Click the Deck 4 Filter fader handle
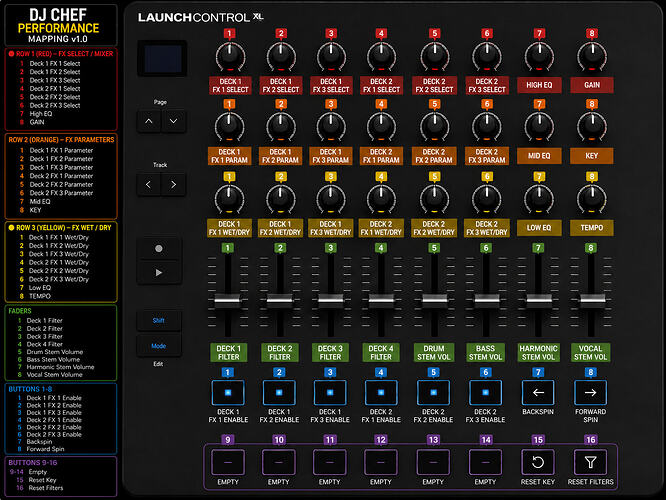Screen dimensions: 666x500 [381, 300]
